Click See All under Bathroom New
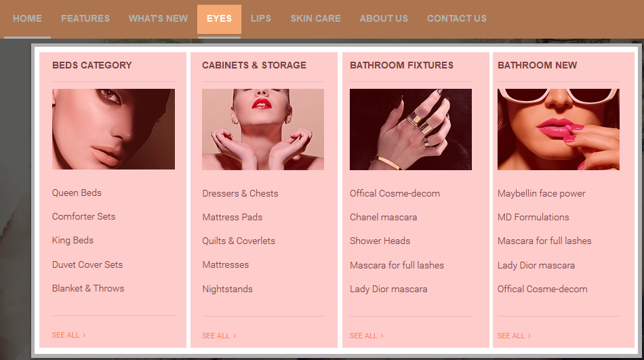The image size is (644, 360). point(515,336)
